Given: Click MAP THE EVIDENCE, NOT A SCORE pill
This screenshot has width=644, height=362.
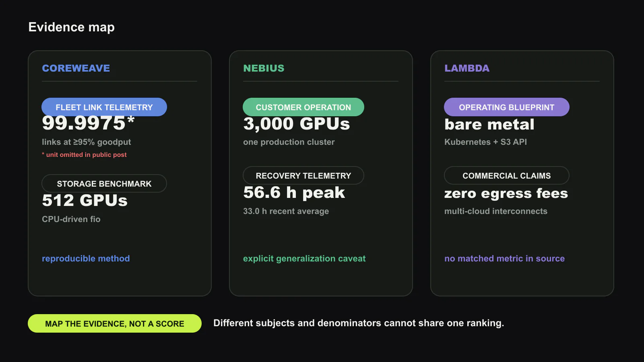Looking at the screenshot, I should click(115, 323).
